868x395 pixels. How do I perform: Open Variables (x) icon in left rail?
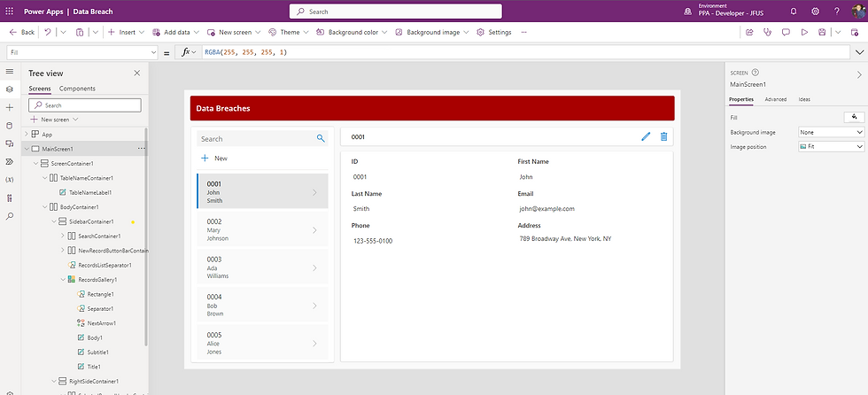coord(10,180)
